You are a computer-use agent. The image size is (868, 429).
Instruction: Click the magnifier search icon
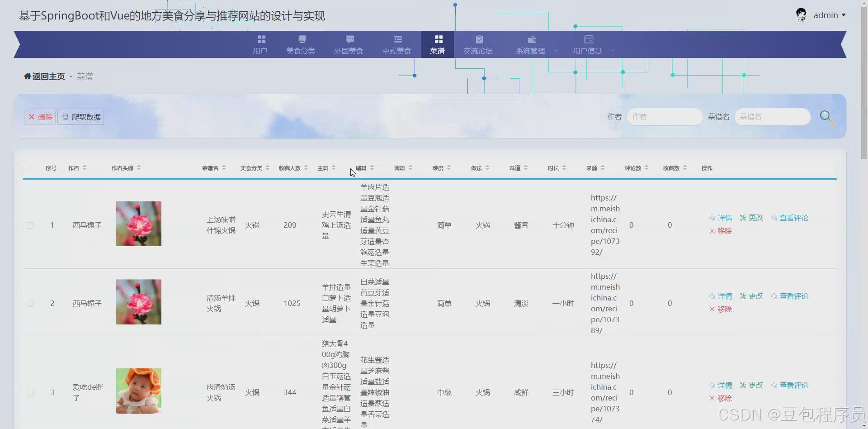tap(827, 118)
